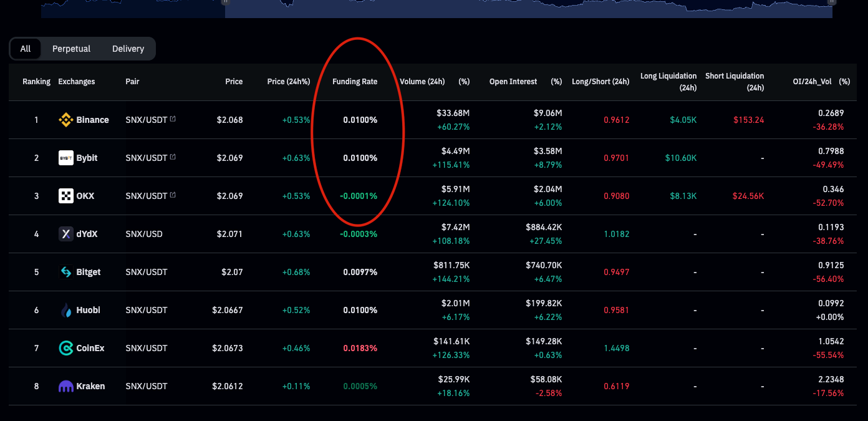Open the Binance exchange name link

tap(92, 120)
